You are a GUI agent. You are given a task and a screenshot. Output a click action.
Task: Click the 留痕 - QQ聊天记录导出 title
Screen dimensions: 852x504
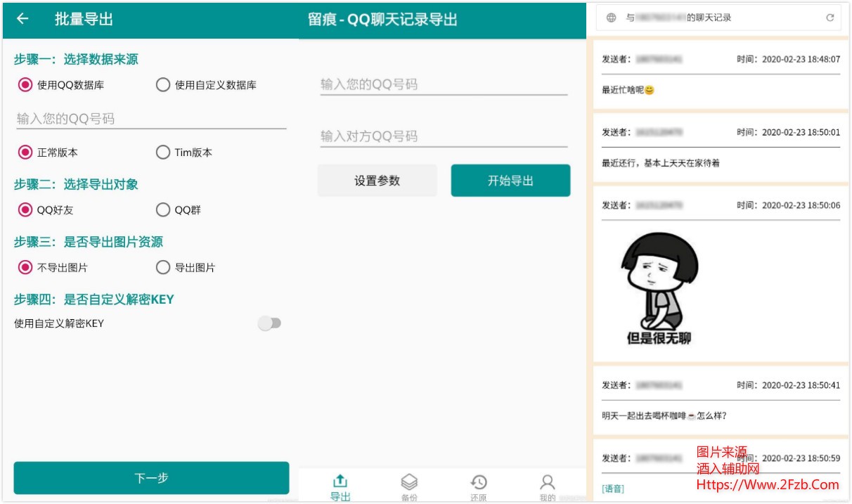coord(382,19)
